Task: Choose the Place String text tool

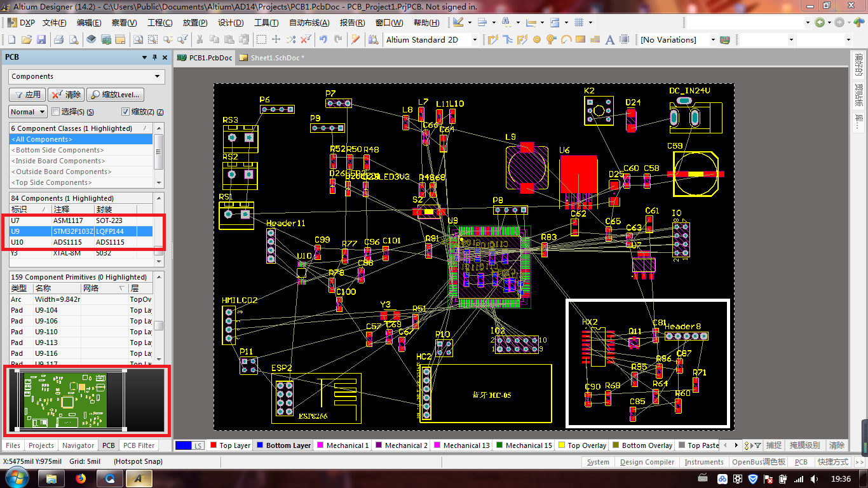Action: click(609, 39)
